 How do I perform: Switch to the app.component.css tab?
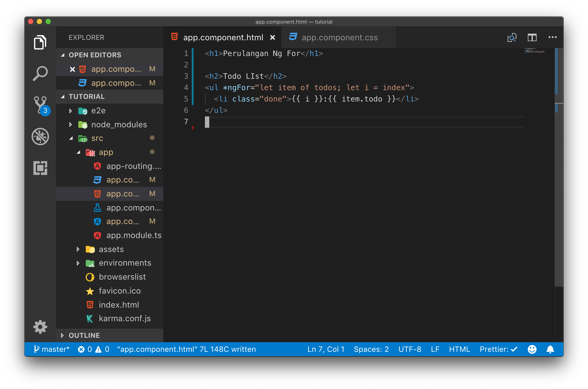[x=339, y=37]
